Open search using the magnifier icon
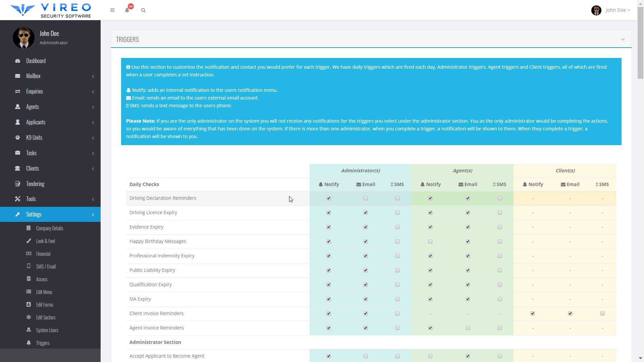644x362 pixels. tap(143, 10)
